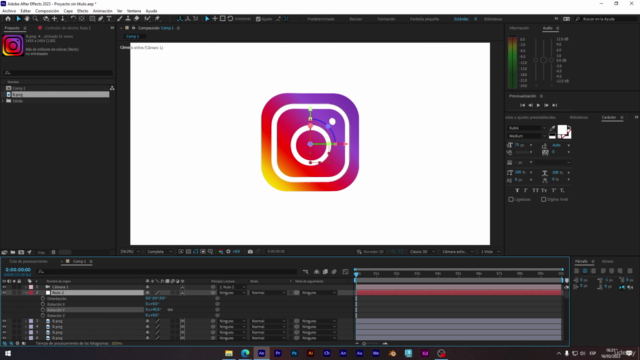
Task: Open the graph editor icon in timeline
Action: coord(345,272)
